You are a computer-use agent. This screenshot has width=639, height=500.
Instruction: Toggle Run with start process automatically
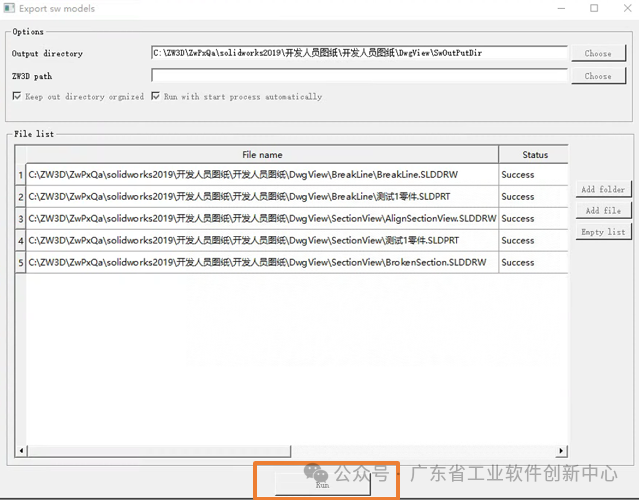155,96
